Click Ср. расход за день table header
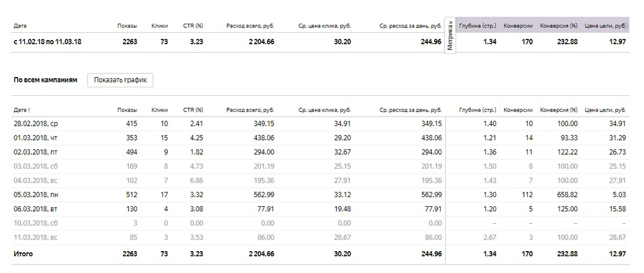The height and width of the screenshot is (273, 644). coord(411,110)
